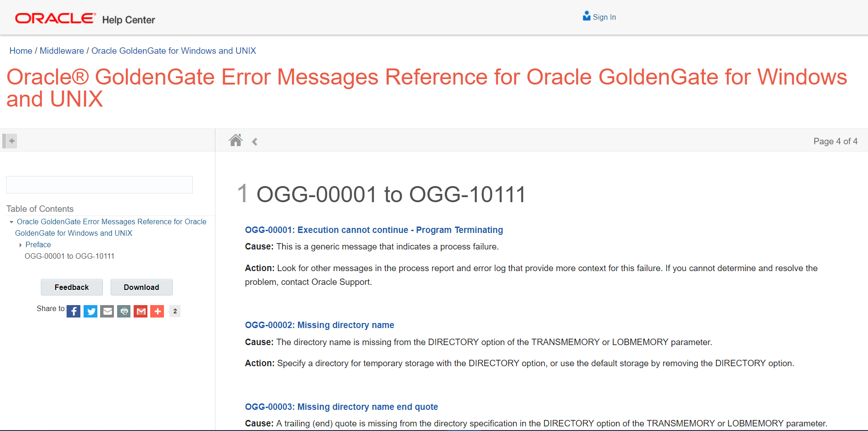Image resolution: width=868 pixels, height=431 pixels.
Task: Open OGG-00002 Missing directory name link
Action: coord(319,325)
